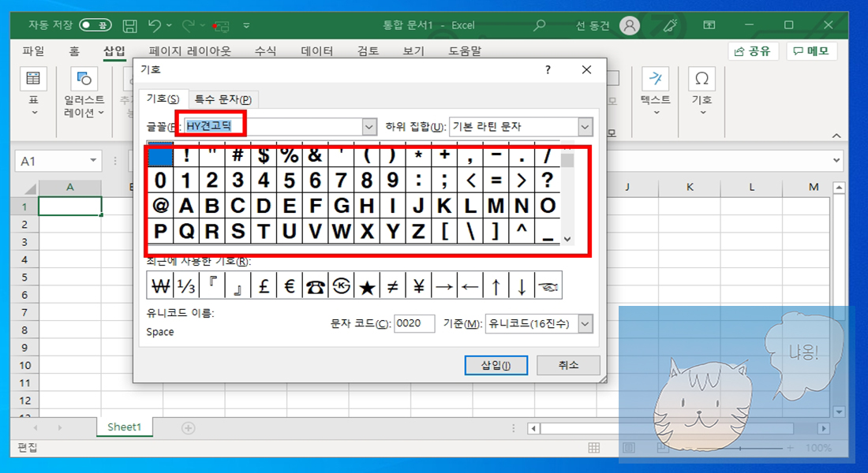This screenshot has width=868, height=473.
Task: Switch to the 보기 ribbon tab
Action: (413, 51)
